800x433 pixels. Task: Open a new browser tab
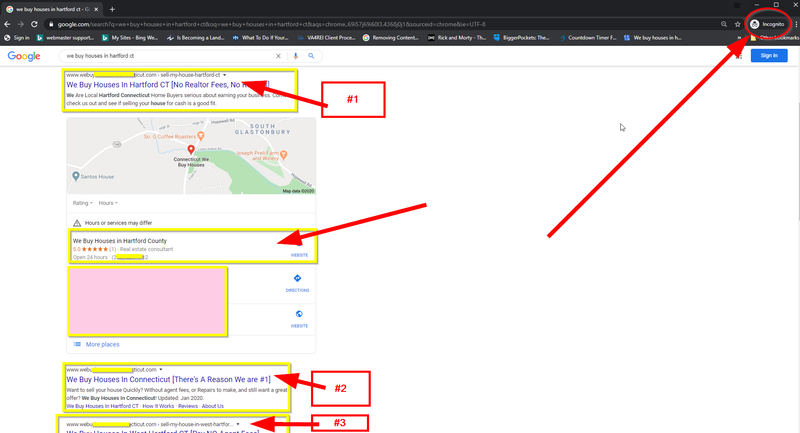112,9
